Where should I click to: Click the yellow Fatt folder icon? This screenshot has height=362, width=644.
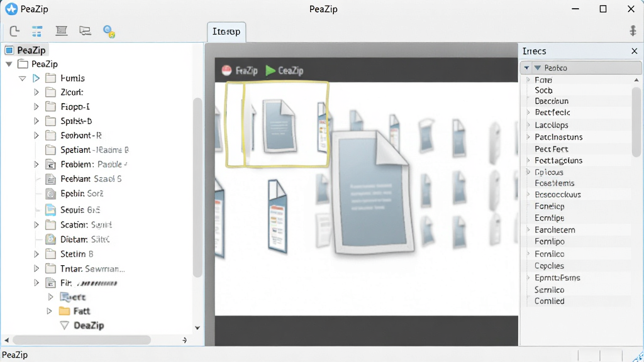point(64,311)
